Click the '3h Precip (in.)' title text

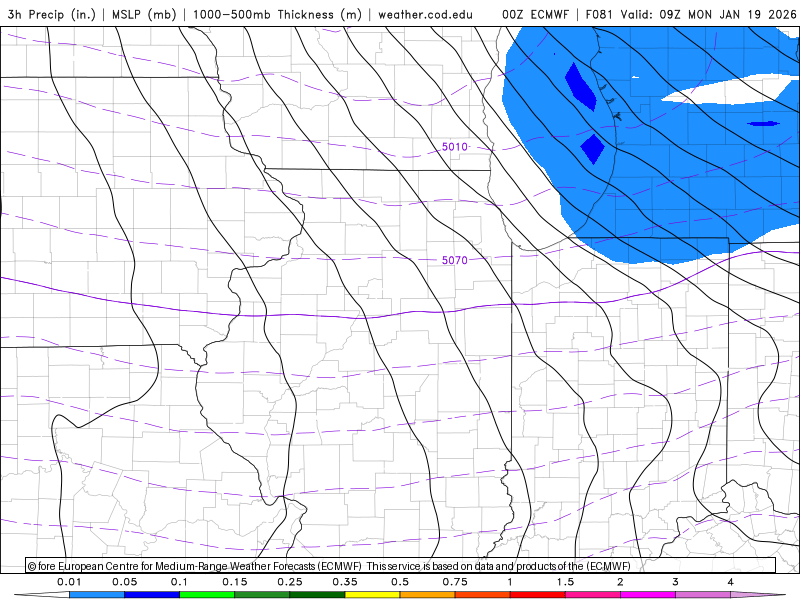(x=52, y=14)
